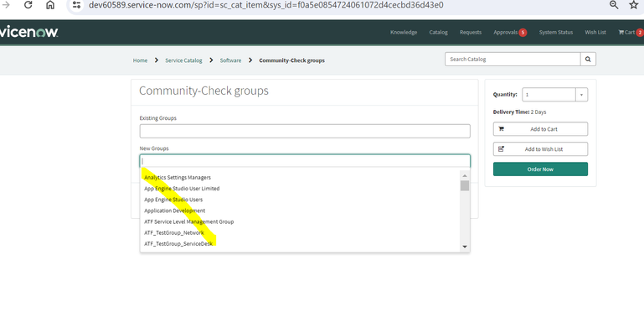Click the Existing Groups field
Screen dimensions: 644x312
[x=305, y=131]
